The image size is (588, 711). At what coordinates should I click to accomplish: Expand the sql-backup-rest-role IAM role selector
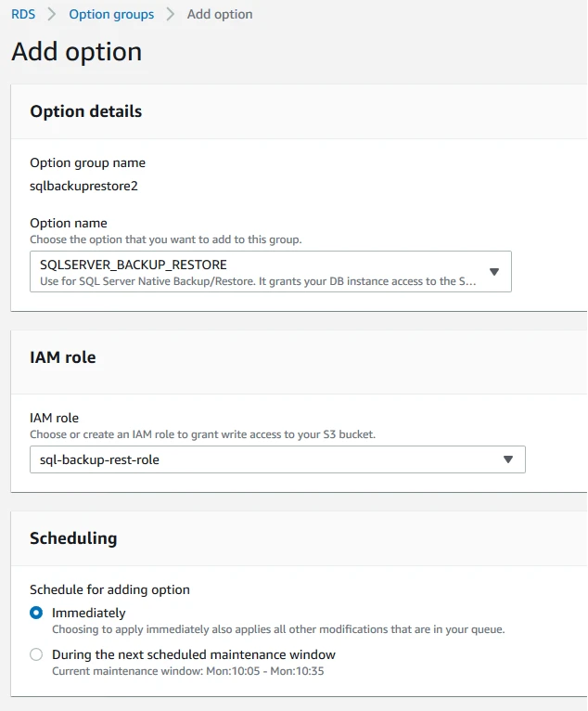[x=277, y=459]
